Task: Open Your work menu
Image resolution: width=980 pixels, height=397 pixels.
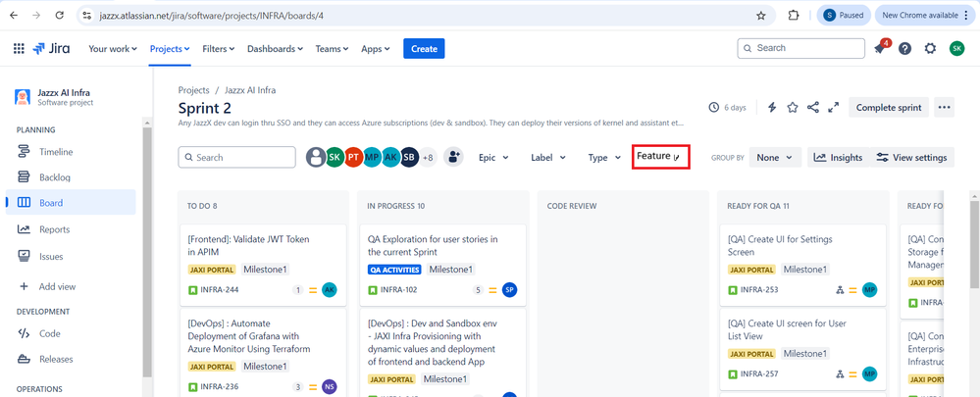Action: pyautogui.click(x=113, y=49)
